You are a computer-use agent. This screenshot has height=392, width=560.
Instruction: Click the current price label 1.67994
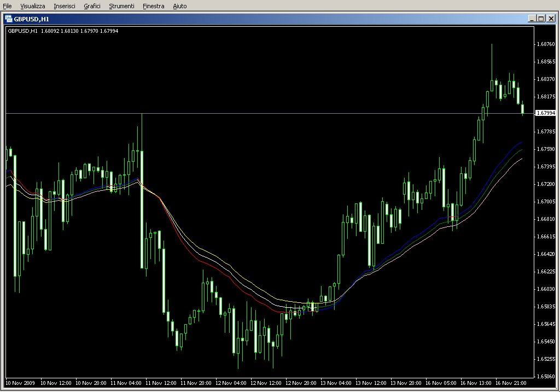(x=545, y=113)
